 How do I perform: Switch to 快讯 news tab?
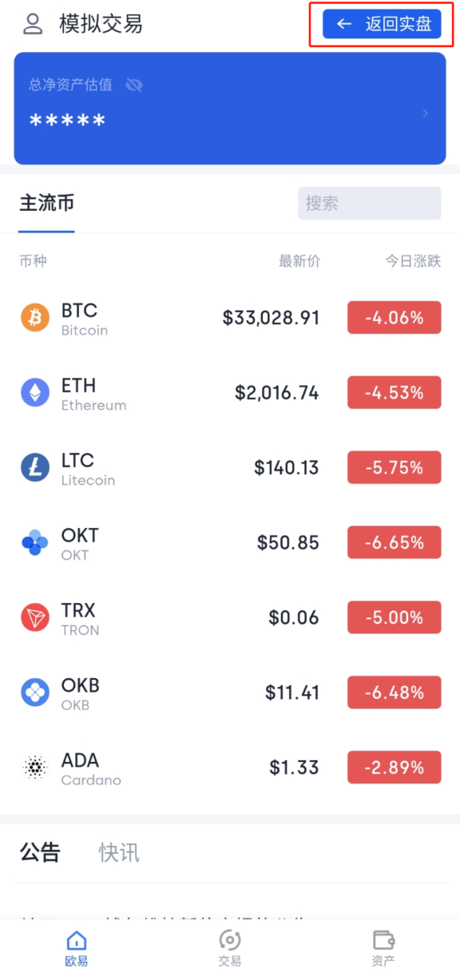[119, 852]
